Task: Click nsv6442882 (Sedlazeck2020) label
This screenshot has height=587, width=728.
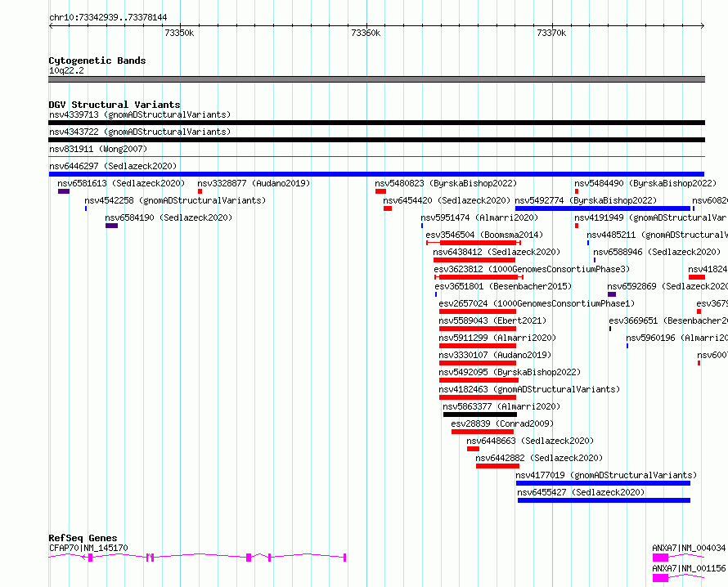Action: point(539,458)
